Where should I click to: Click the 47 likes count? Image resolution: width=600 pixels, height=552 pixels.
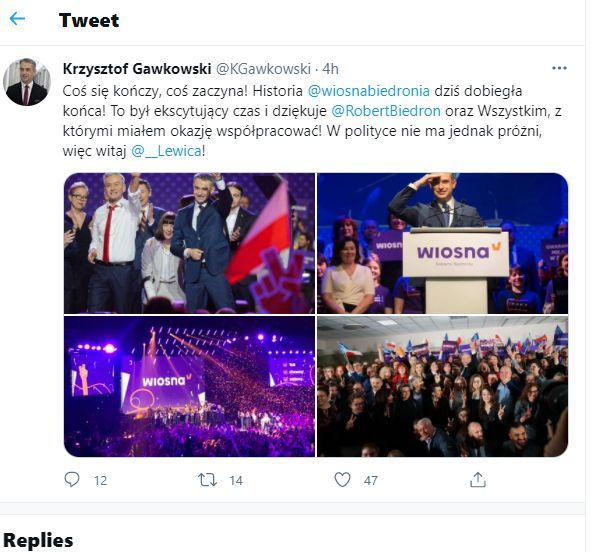coord(371,481)
